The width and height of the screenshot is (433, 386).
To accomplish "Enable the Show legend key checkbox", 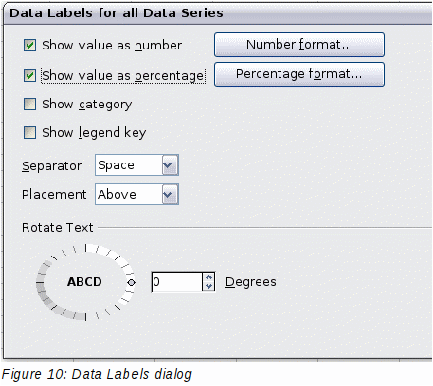I will tap(30, 132).
